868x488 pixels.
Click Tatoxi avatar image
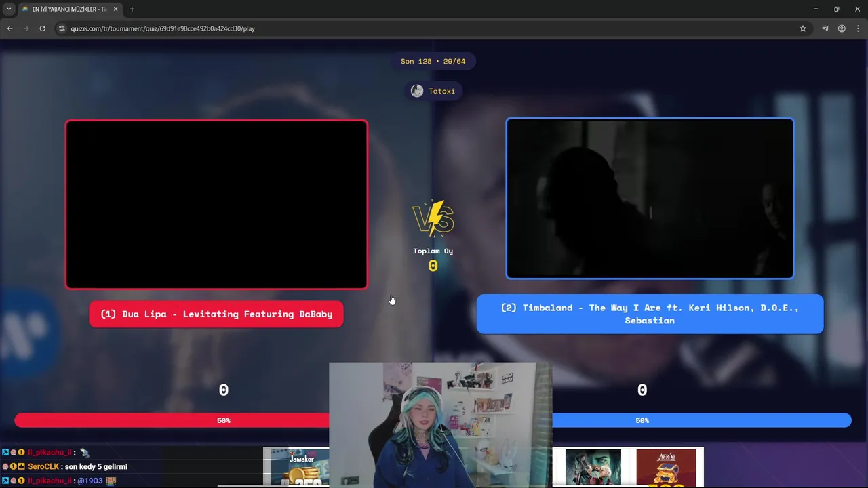click(x=417, y=91)
